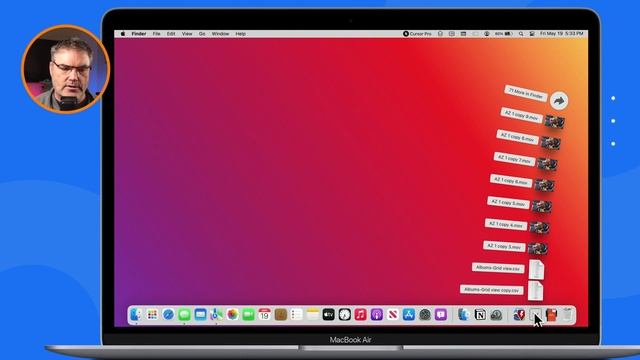The width and height of the screenshot is (640, 360).
Task: Open Albums-Grid view copy.csv from the stack
Action: [535, 291]
